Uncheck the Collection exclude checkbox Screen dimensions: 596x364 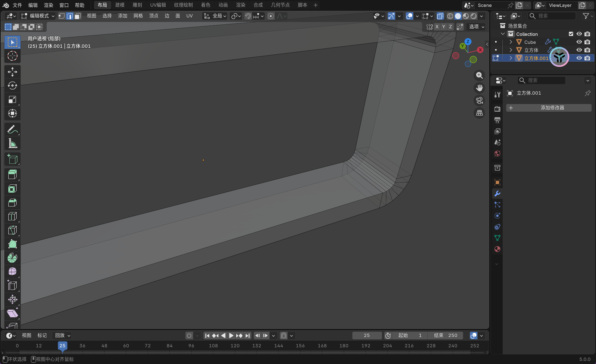571,34
